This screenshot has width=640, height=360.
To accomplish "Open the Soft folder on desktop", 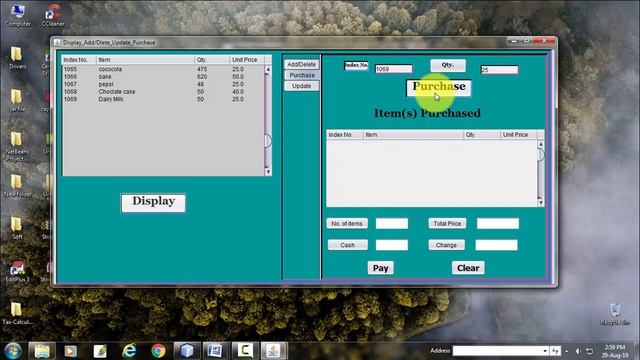I will (17, 228).
